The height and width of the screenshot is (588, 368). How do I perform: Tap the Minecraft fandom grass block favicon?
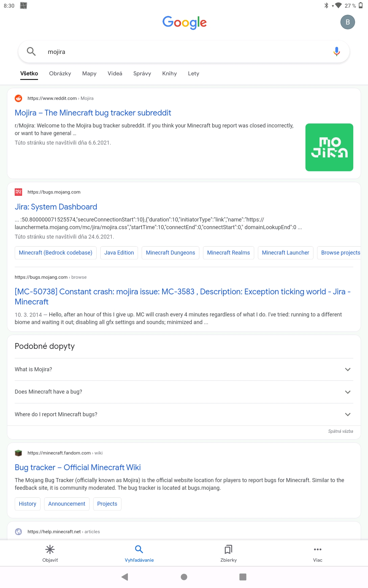[x=18, y=453]
